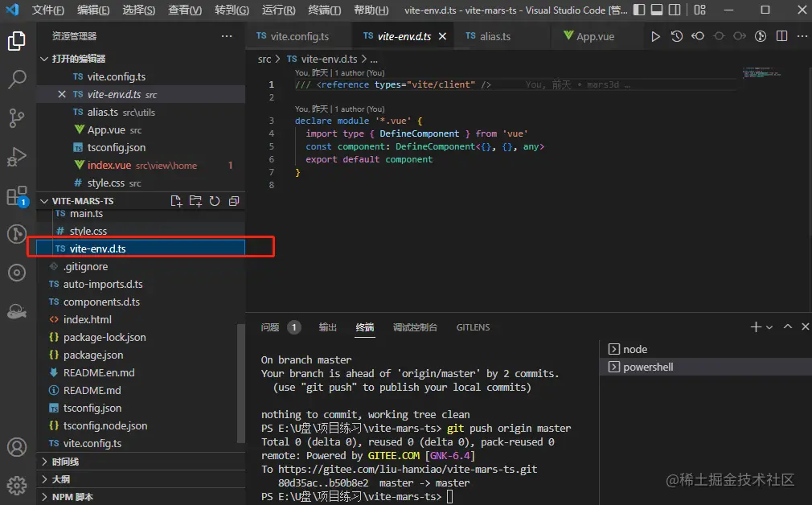
Task: Open index.vue in open editors list
Action: (141, 165)
